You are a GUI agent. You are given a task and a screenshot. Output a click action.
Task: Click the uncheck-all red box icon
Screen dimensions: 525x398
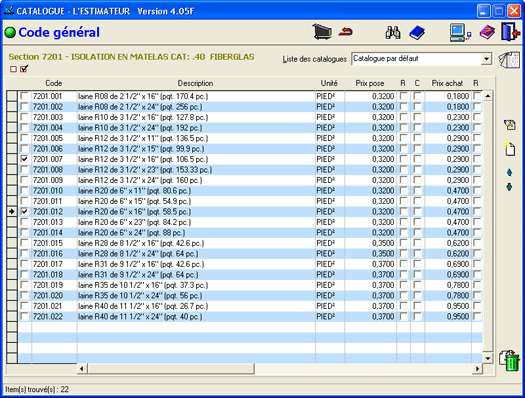(x=13, y=69)
